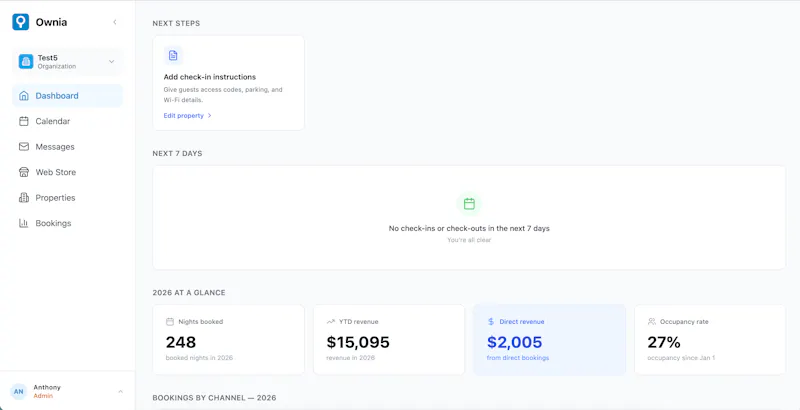Select the Nights booked card
This screenshot has height=410, width=800.
click(229, 340)
